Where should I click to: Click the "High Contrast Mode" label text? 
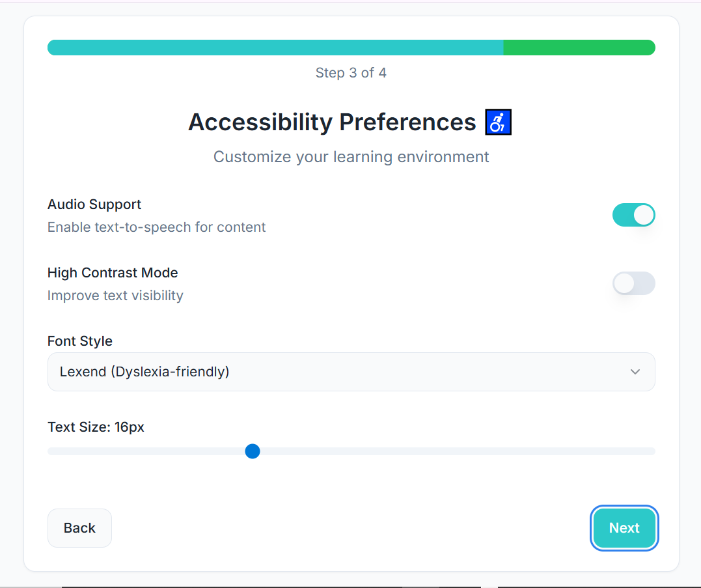[x=113, y=273]
